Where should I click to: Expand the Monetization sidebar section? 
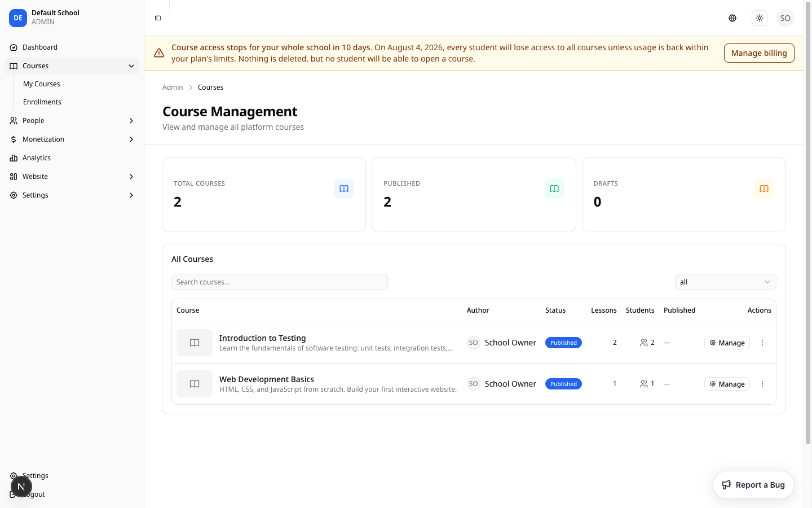pyautogui.click(x=72, y=139)
